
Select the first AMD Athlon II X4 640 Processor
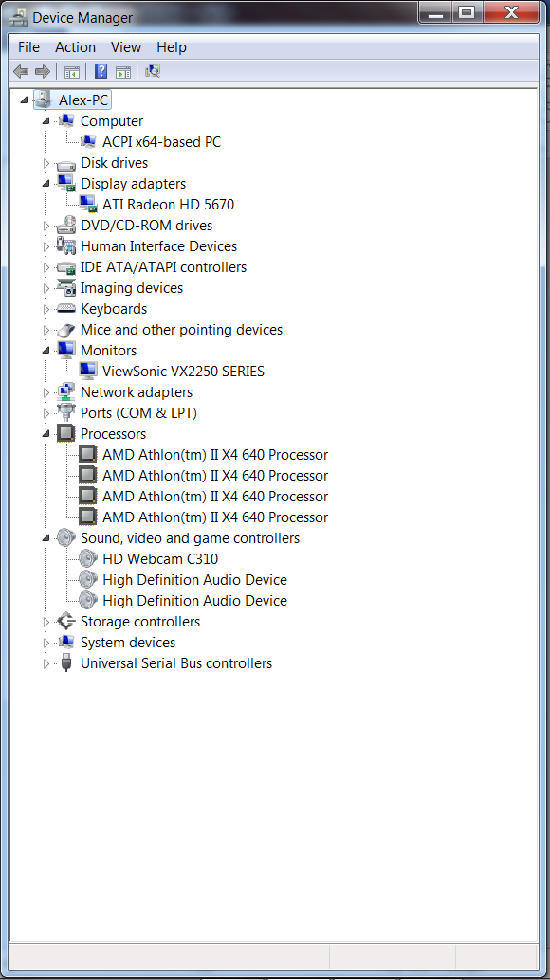pyautogui.click(x=215, y=454)
